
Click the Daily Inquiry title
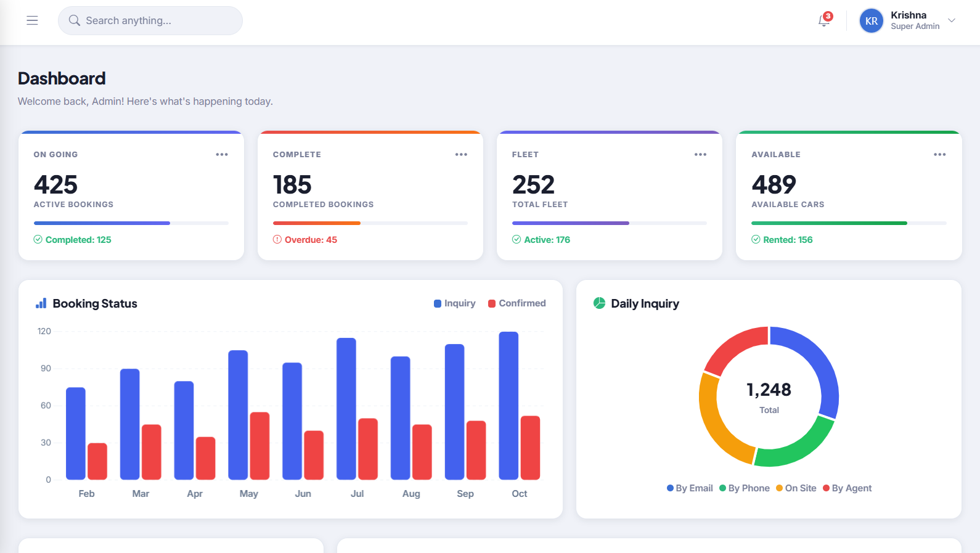[645, 303]
